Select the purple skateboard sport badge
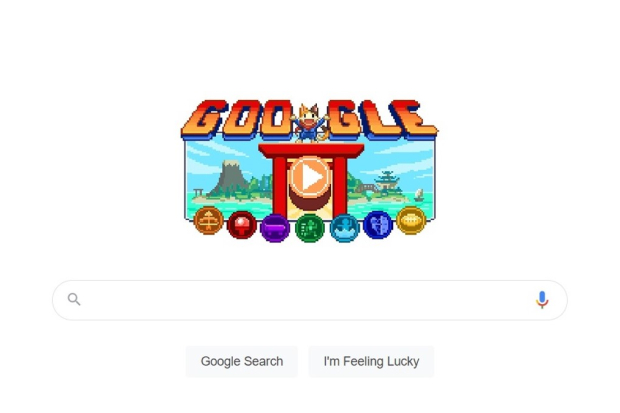This screenshot has height=413, width=620. 275,228
